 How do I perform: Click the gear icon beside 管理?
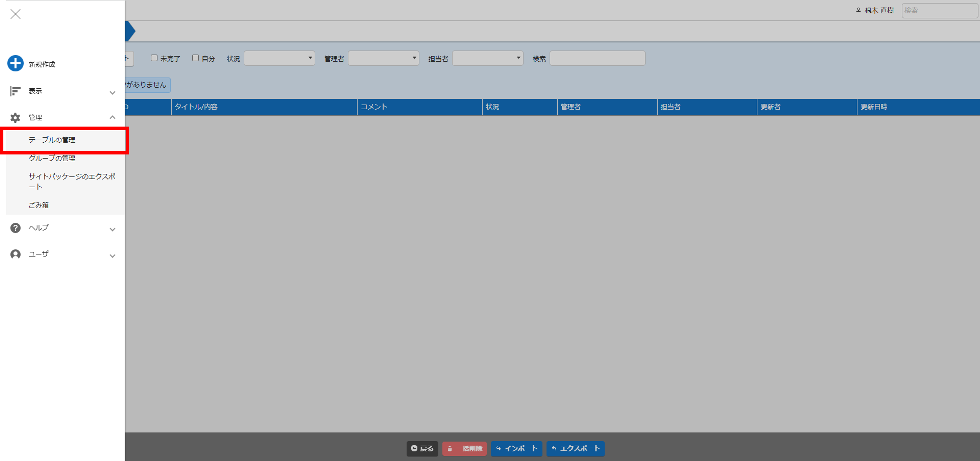click(x=15, y=118)
